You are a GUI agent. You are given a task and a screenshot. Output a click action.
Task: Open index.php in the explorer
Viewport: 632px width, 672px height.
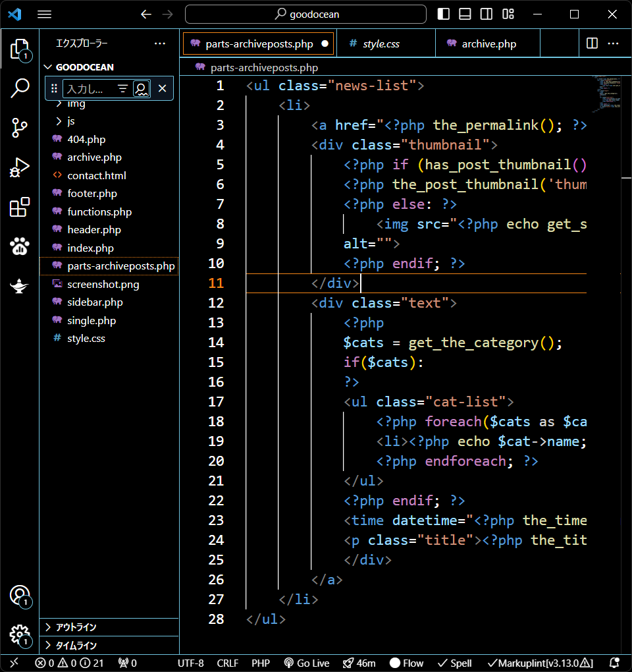[x=109, y=248]
